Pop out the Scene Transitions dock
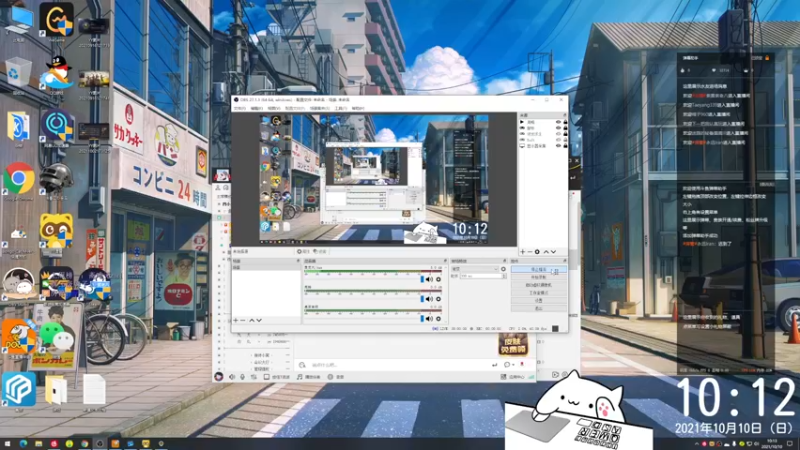Image resolution: width=800 pixels, height=450 pixels. click(505, 261)
